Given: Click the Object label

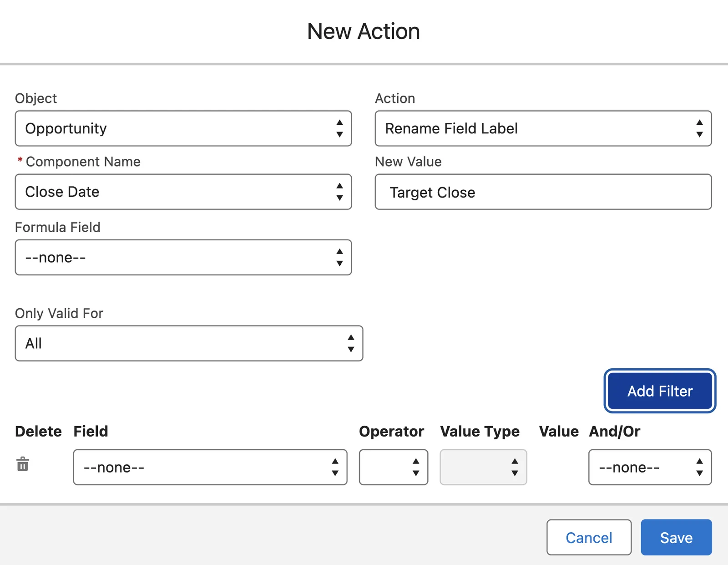Looking at the screenshot, I should (x=36, y=98).
